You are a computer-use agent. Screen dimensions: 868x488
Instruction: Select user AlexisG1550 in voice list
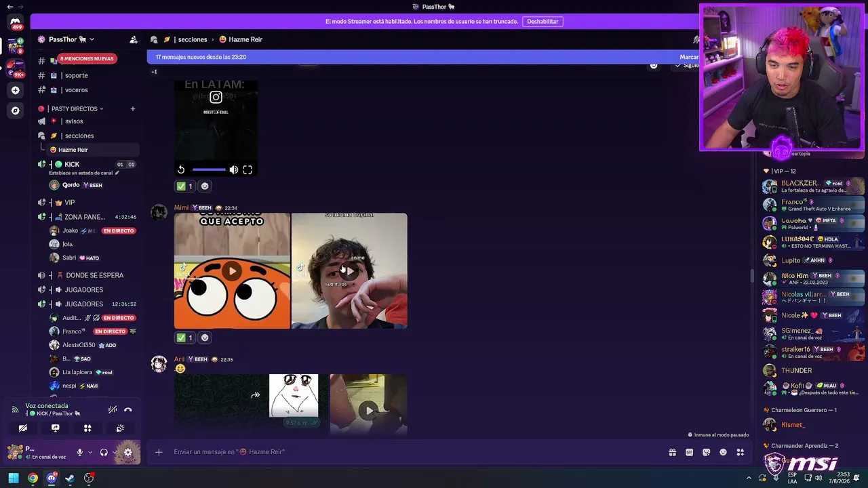point(80,346)
